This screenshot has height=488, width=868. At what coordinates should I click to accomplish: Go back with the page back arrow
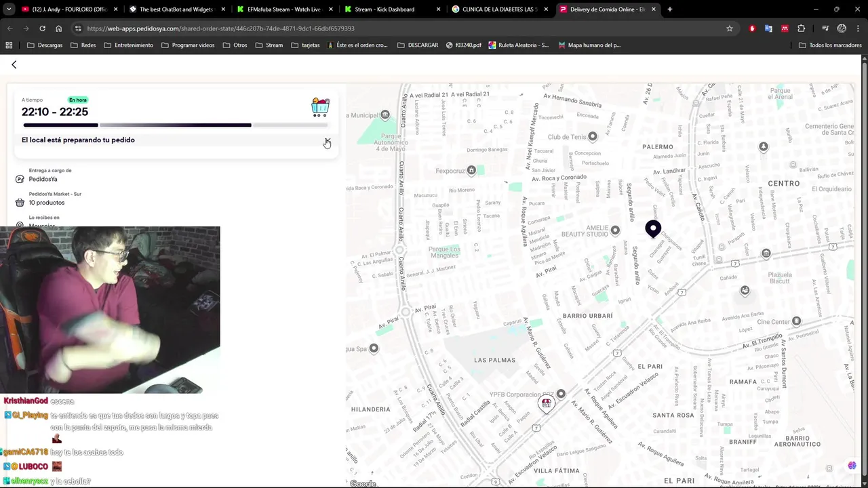pyautogui.click(x=14, y=64)
